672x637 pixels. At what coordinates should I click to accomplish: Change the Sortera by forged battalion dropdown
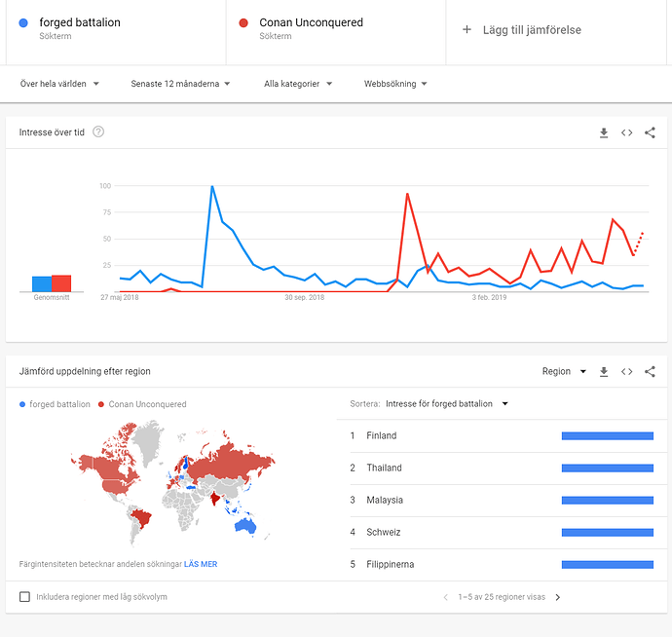(x=447, y=404)
